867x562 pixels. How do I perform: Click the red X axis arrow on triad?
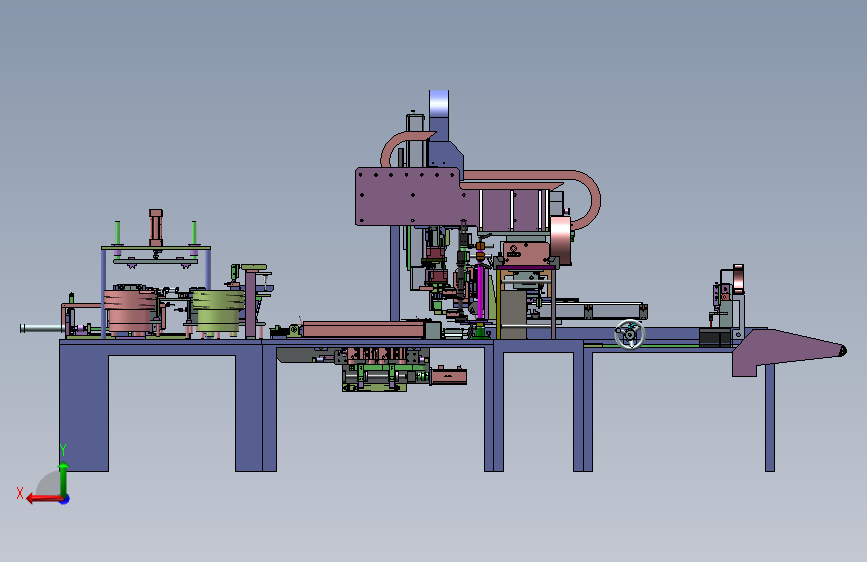43,499
